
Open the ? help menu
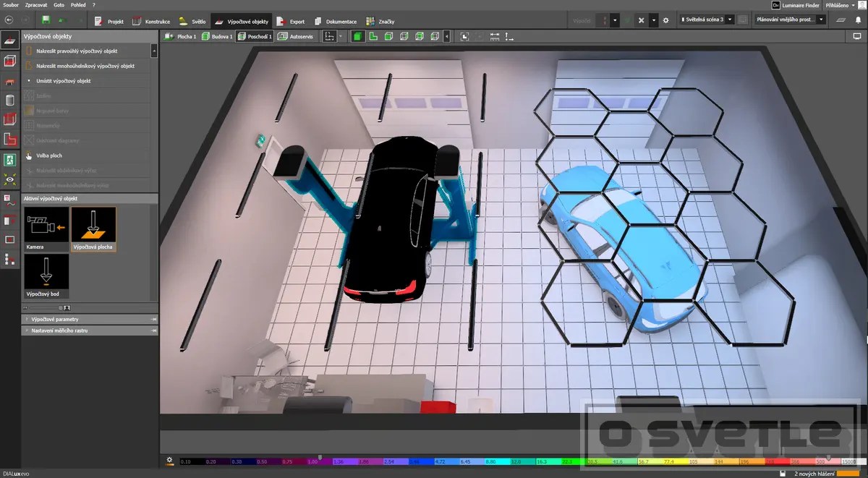point(94,4)
